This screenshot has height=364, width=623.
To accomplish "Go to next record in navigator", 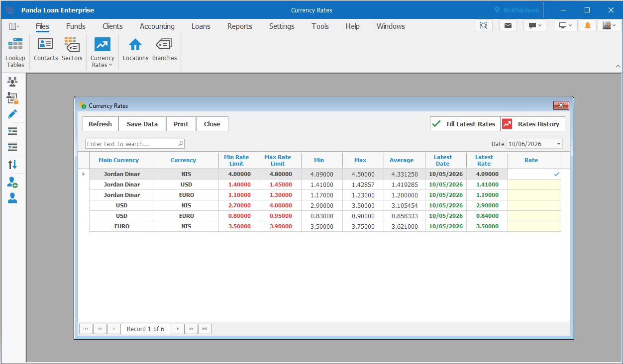I will tap(178, 329).
